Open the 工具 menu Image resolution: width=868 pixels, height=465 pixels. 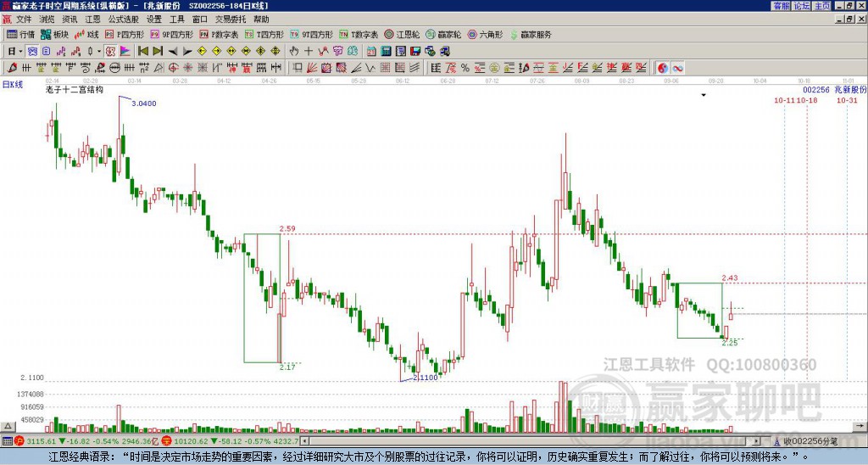[177, 20]
